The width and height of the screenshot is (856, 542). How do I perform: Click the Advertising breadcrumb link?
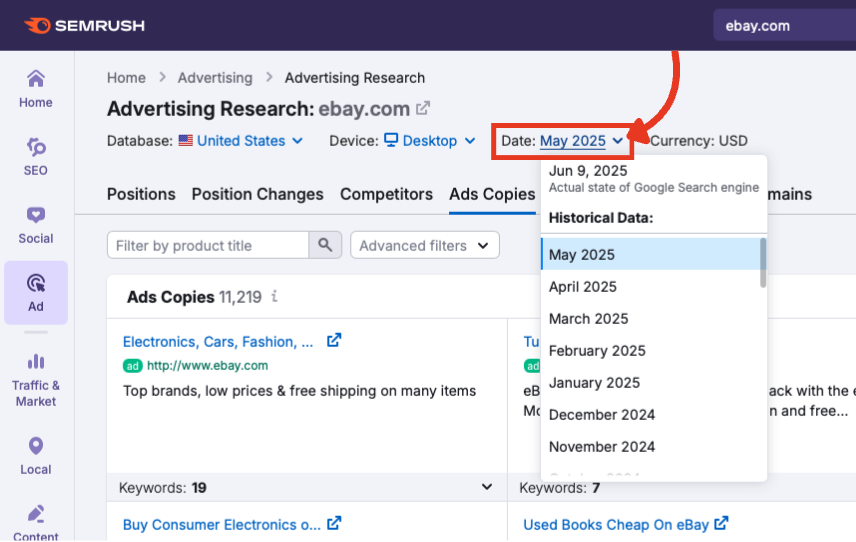click(x=215, y=78)
